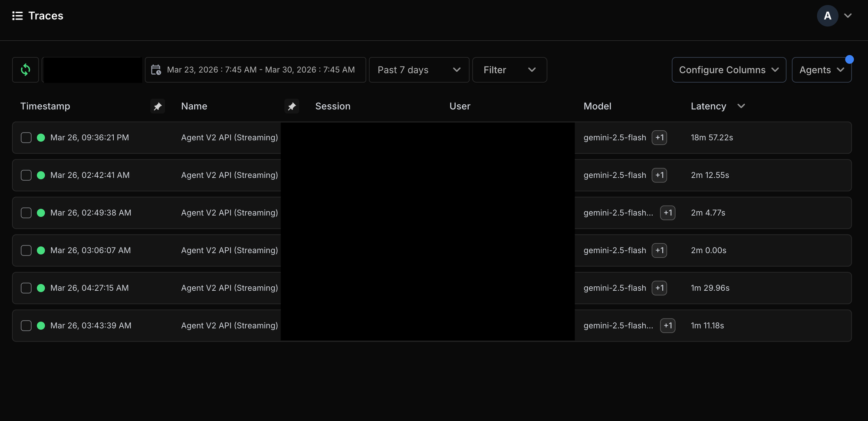The width and height of the screenshot is (868, 421).
Task: Expand the Filter dropdown
Action: (509, 70)
